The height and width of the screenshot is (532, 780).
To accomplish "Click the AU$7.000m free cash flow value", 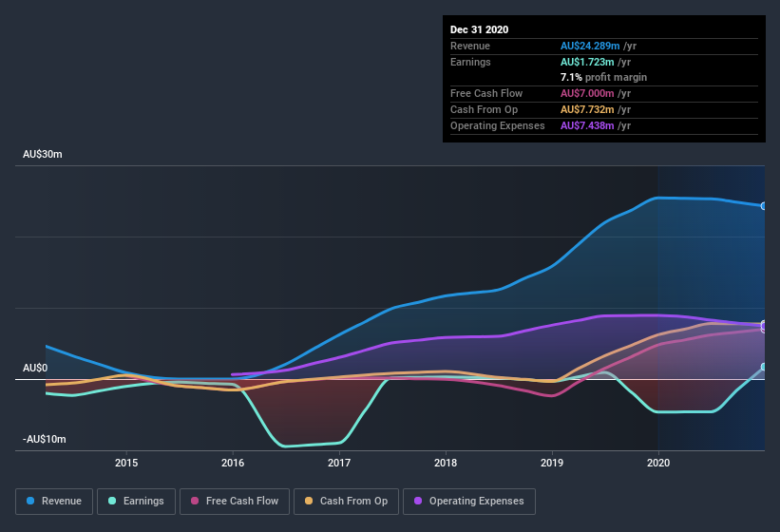I will pyautogui.click(x=587, y=93).
